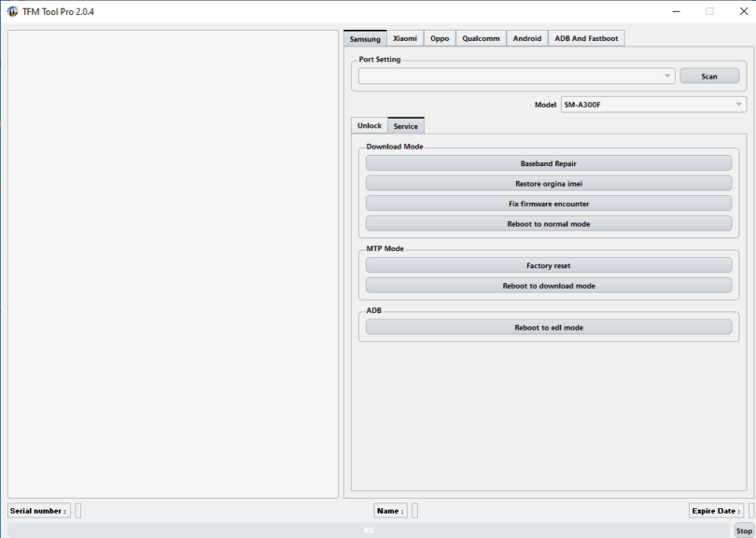
Task: Run Fix firmware encounter
Action: (x=548, y=204)
